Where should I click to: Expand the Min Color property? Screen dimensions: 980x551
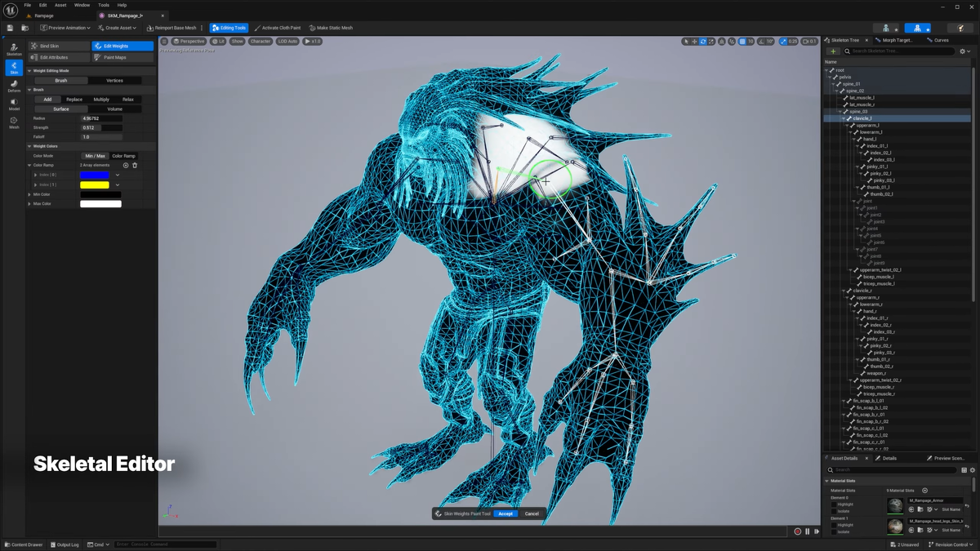click(x=30, y=194)
